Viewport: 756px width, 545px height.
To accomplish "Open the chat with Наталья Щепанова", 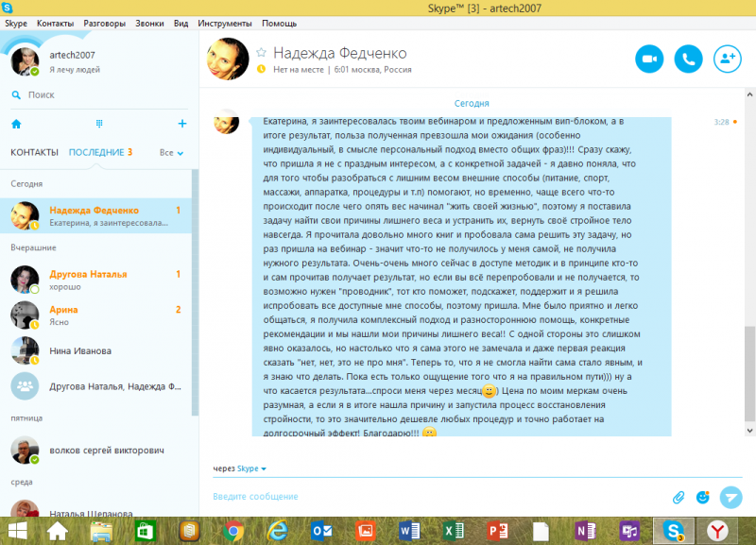I will [96, 509].
